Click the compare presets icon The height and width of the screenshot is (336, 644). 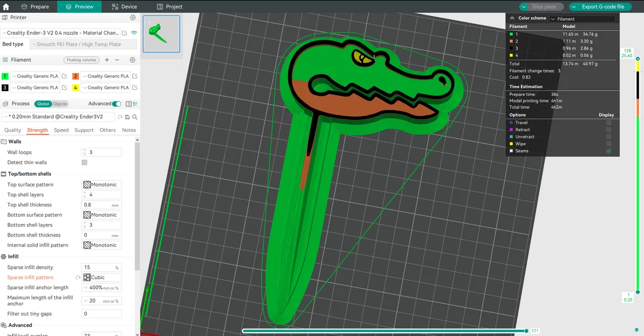click(135, 104)
